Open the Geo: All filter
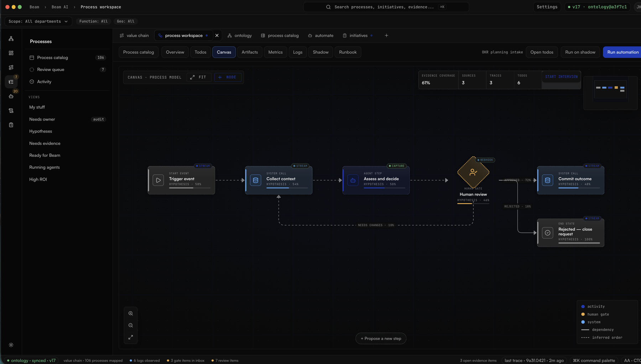Viewport: 641px width, 364px height. 126,21
